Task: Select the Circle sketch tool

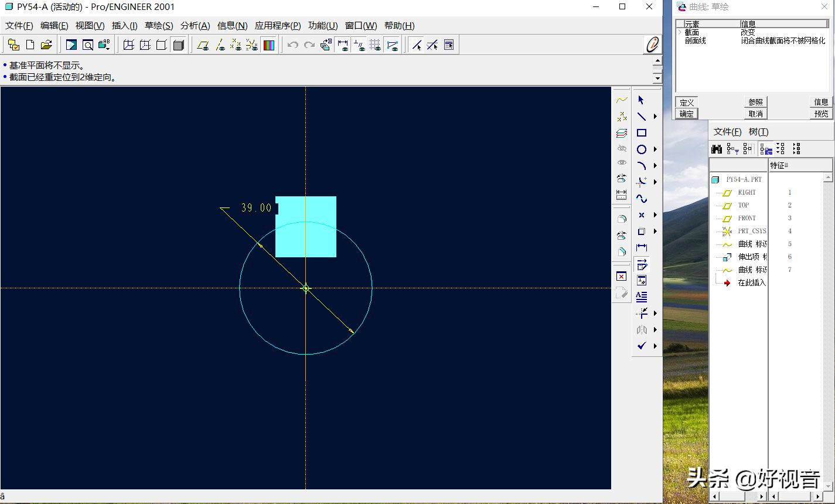Action: (642, 149)
